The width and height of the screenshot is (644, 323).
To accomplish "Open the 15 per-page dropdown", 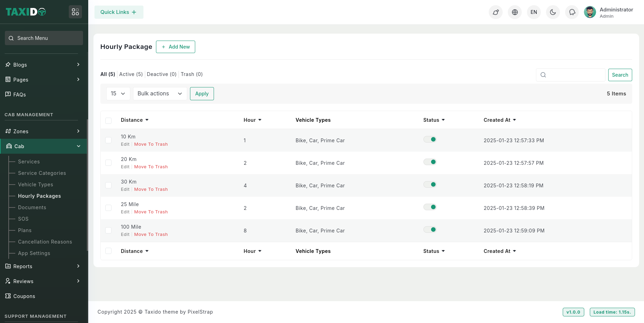I will tap(118, 94).
